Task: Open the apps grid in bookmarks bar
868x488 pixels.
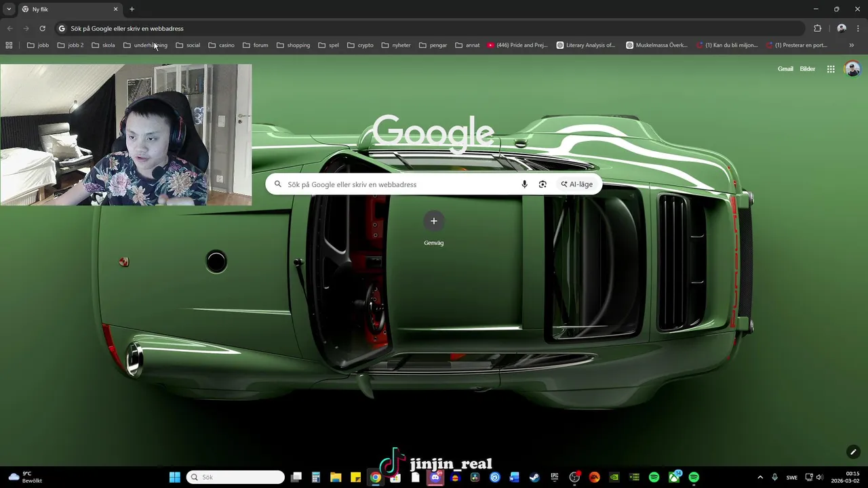Action: pos(9,45)
